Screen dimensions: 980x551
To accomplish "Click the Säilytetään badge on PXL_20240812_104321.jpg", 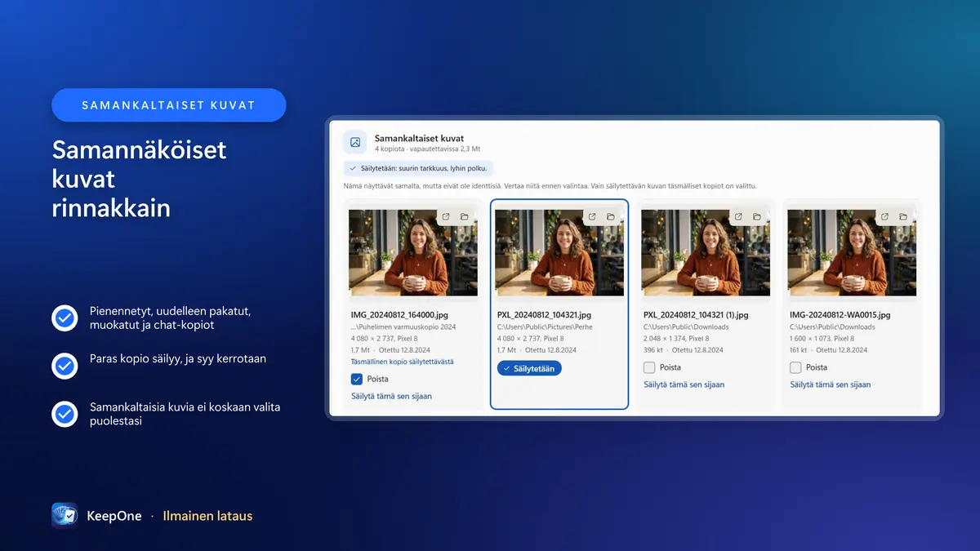I will click(529, 368).
